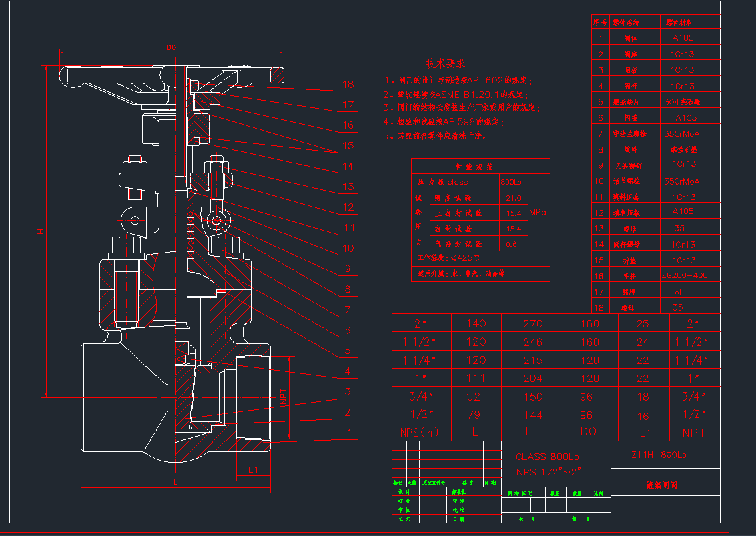Click the API598 inspection requirement line
This screenshot has width=756, height=536.
(x=444, y=121)
